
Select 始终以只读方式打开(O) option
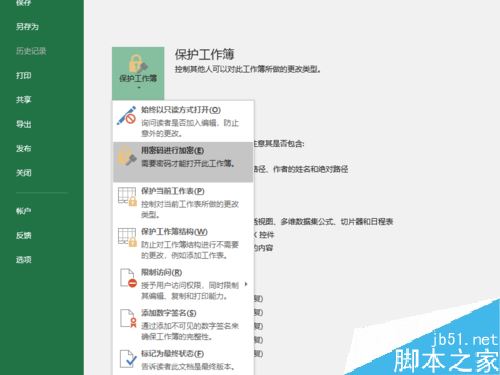click(x=183, y=121)
